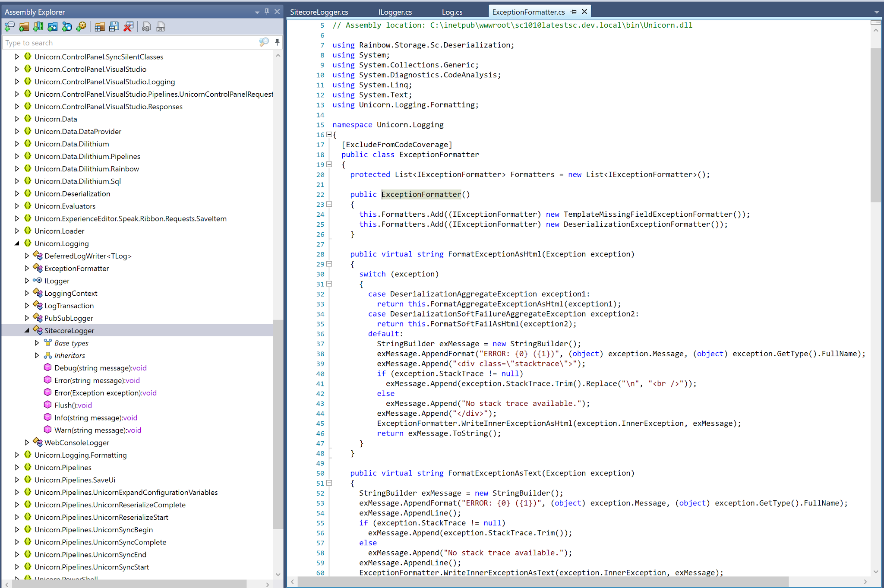The image size is (884, 588).
Task: Select the Debug(string message) method
Action: coord(100,368)
